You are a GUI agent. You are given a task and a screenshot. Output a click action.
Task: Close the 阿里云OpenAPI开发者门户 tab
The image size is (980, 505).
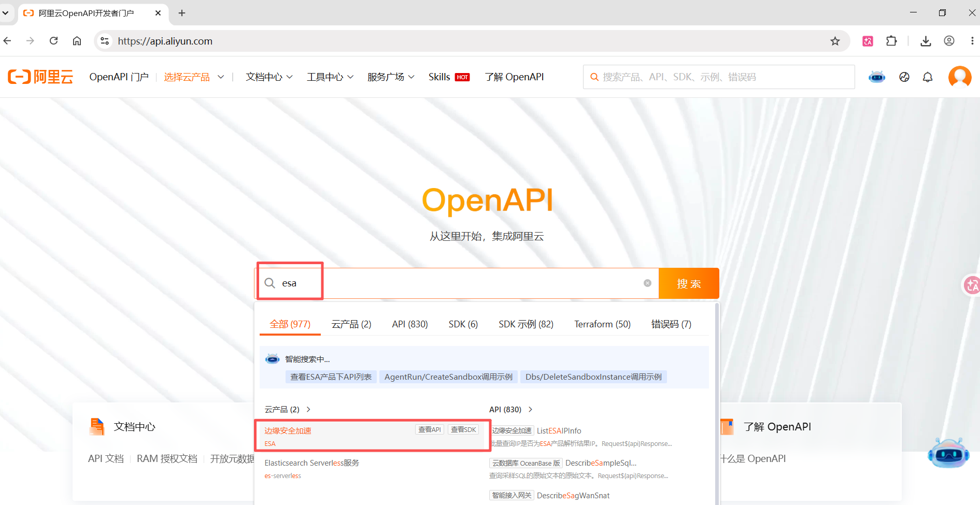[x=158, y=13]
